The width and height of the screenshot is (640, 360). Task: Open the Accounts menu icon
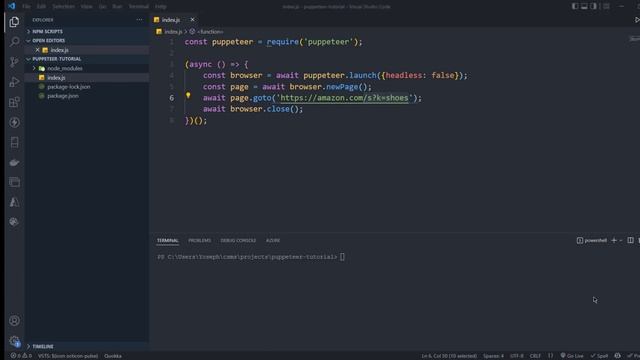pos(14,321)
